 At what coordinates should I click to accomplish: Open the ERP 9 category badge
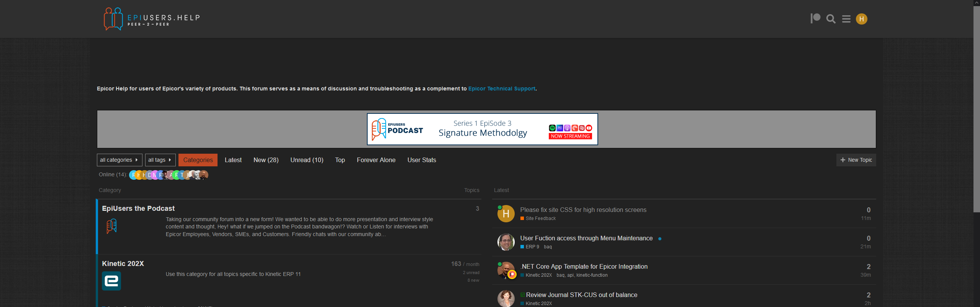[x=530, y=247]
